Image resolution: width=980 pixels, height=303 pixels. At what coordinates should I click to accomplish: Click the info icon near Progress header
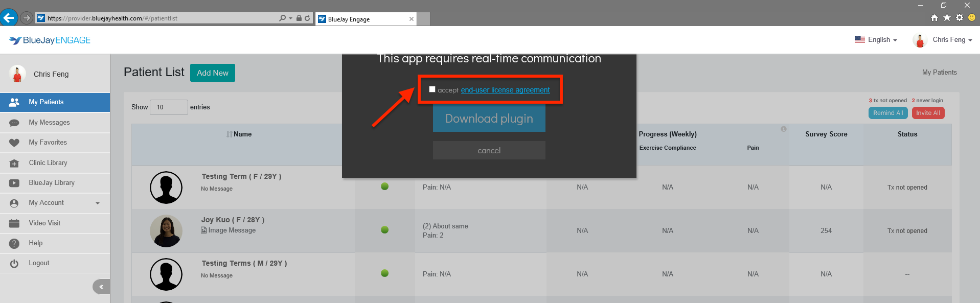coord(783,129)
